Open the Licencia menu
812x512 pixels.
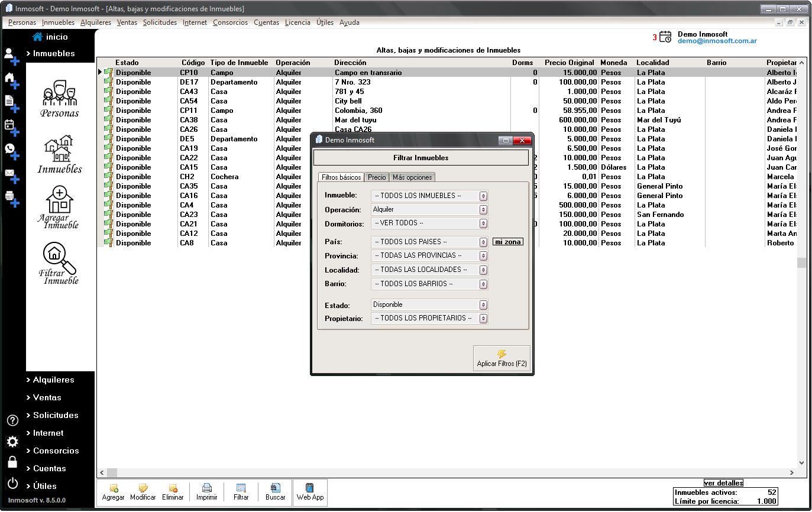click(x=297, y=22)
